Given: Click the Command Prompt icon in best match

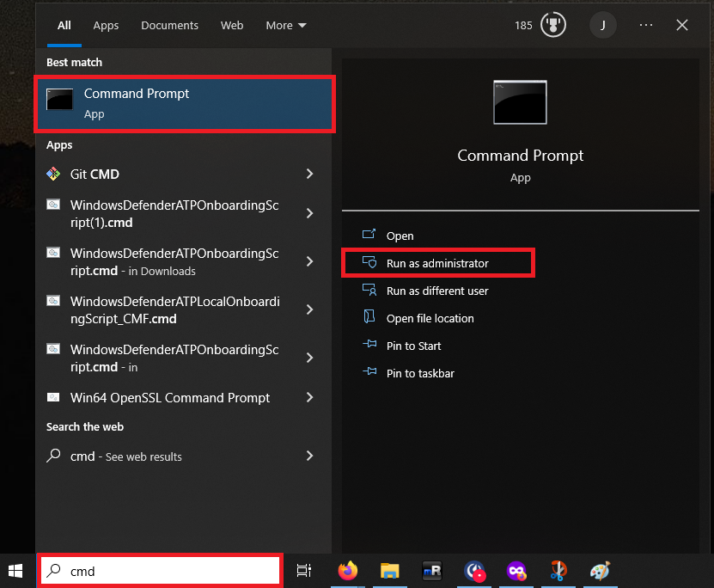Looking at the screenshot, I should coord(59,100).
